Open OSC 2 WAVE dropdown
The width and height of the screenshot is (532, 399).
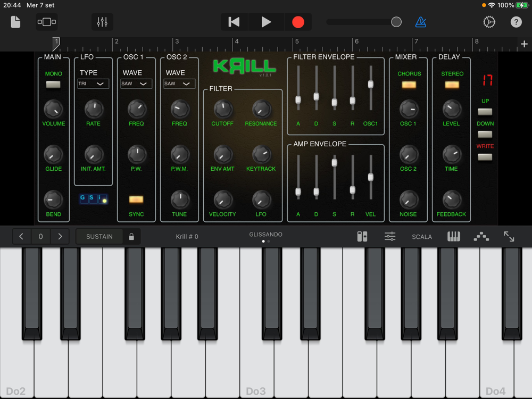(179, 84)
